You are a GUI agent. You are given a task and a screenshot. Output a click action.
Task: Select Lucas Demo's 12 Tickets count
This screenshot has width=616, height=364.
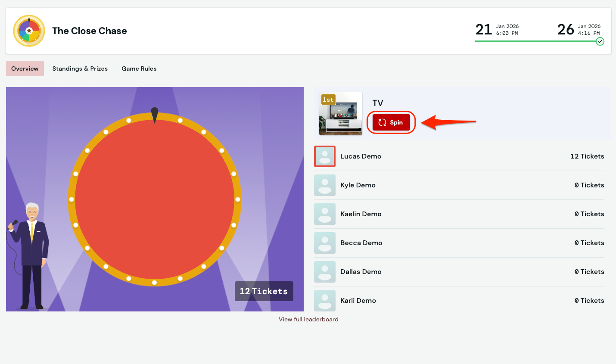point(587,156)
